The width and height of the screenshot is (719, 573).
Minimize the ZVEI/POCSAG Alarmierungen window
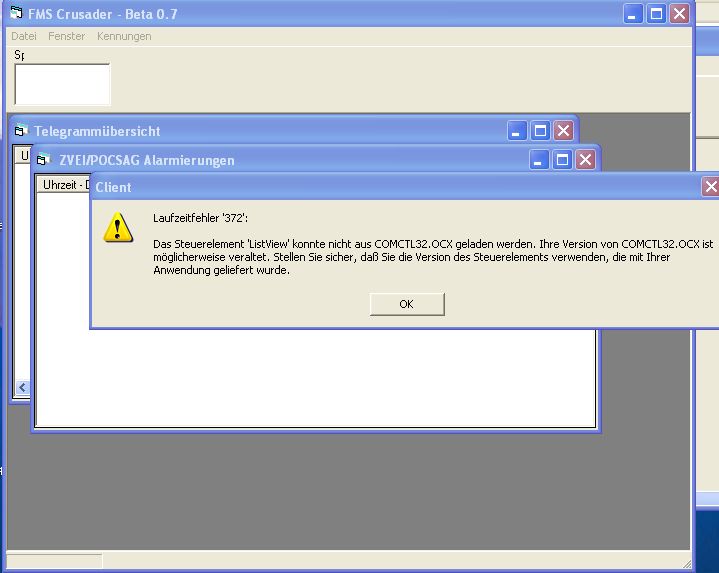coord(540,160)
